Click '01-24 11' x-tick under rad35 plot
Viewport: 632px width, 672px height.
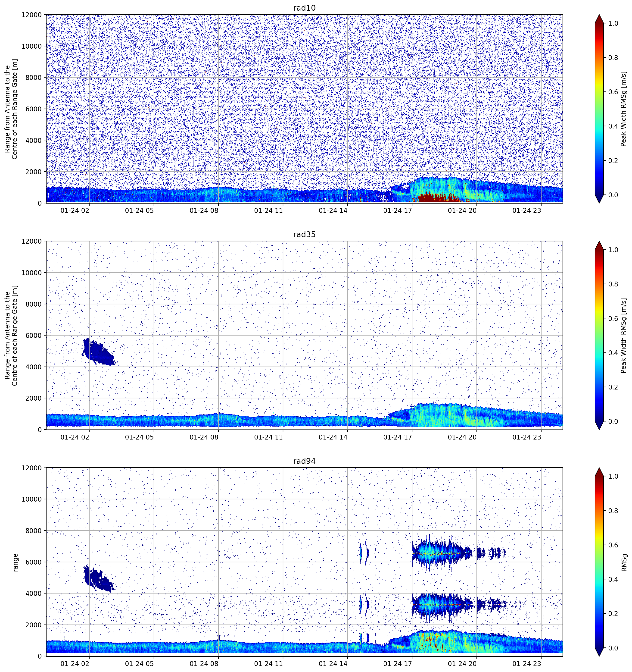(268, 437)
